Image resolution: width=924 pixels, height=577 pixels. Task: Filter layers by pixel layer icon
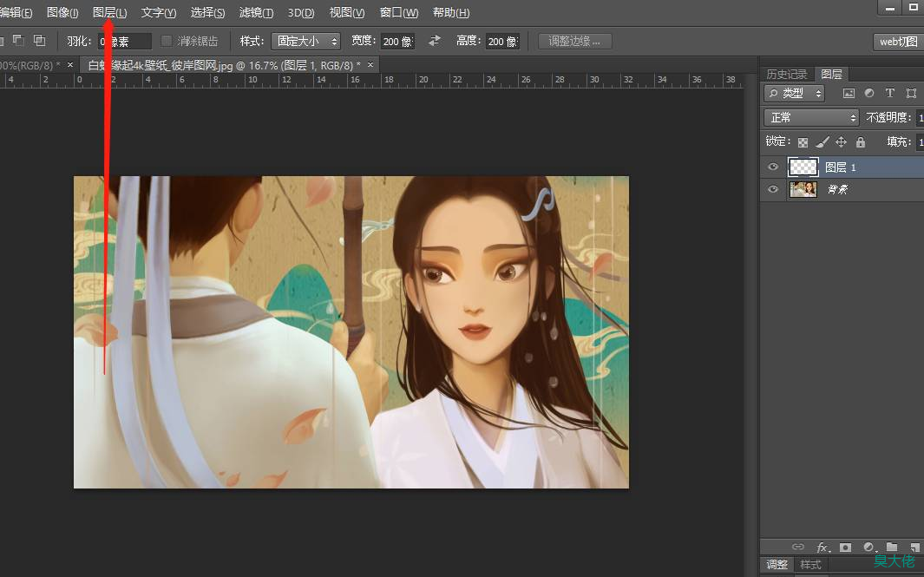(x=849, y=93)
